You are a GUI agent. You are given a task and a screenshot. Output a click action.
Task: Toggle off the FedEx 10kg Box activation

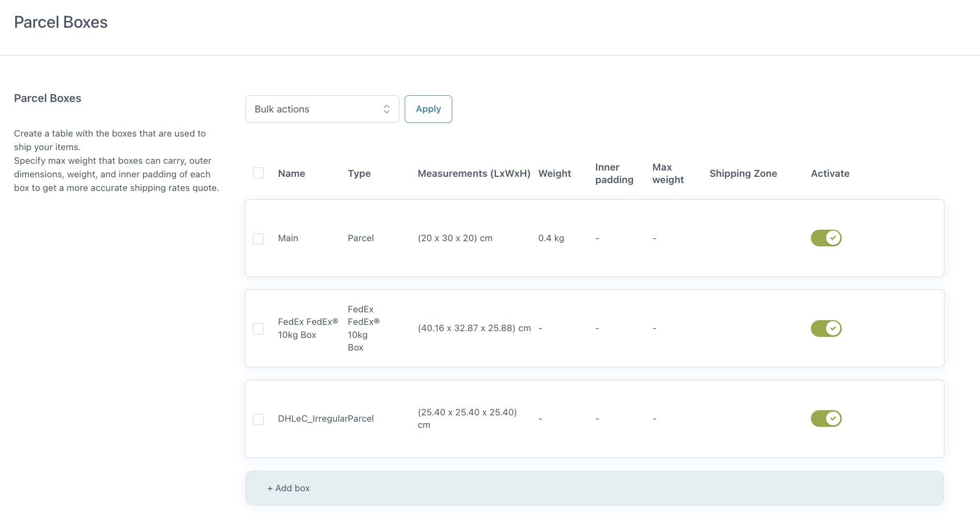826,329
